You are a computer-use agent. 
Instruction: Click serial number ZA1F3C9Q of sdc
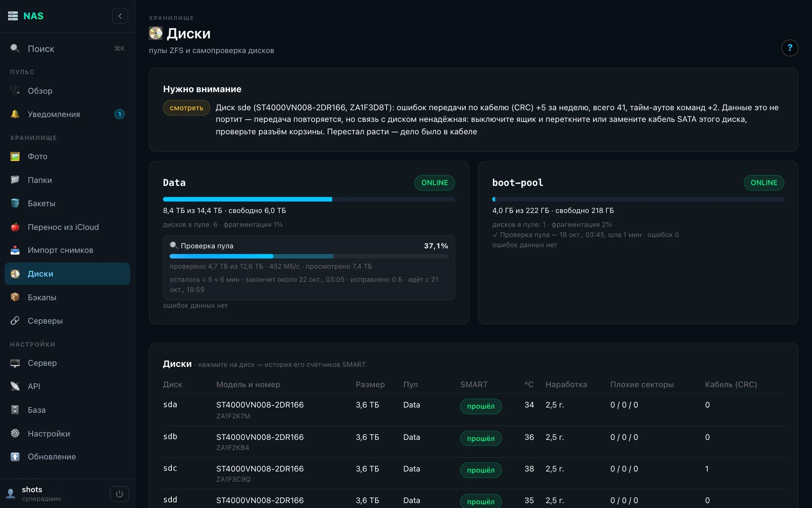pyautogui.click(x=233, y=479)
